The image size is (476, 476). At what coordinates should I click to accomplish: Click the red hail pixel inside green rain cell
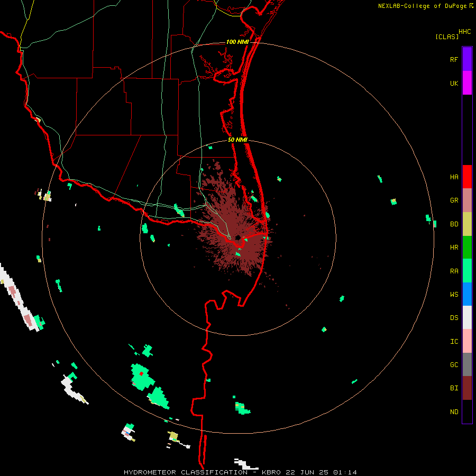click(x=141, y=374)
